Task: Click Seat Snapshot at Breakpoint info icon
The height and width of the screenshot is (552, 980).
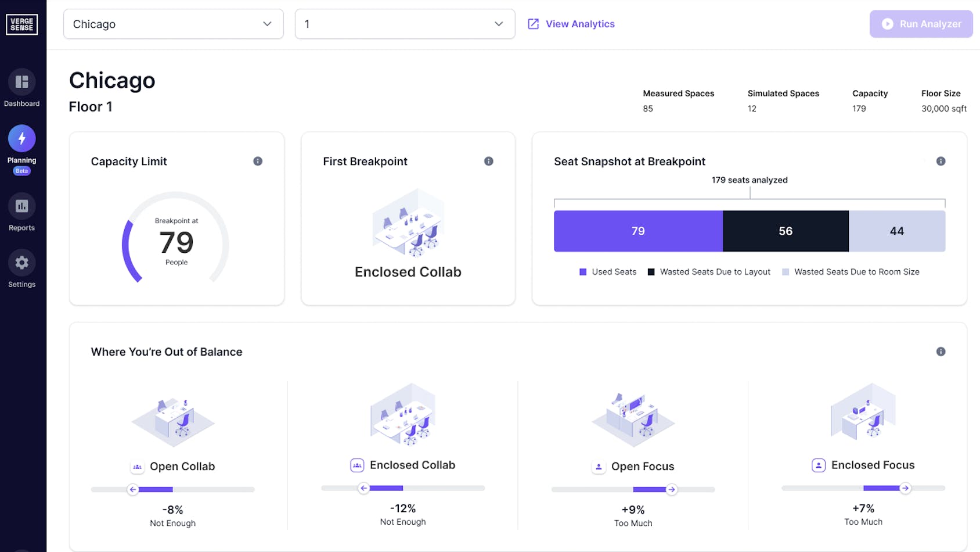Action: pyautogui.click(x=941, y=162)
